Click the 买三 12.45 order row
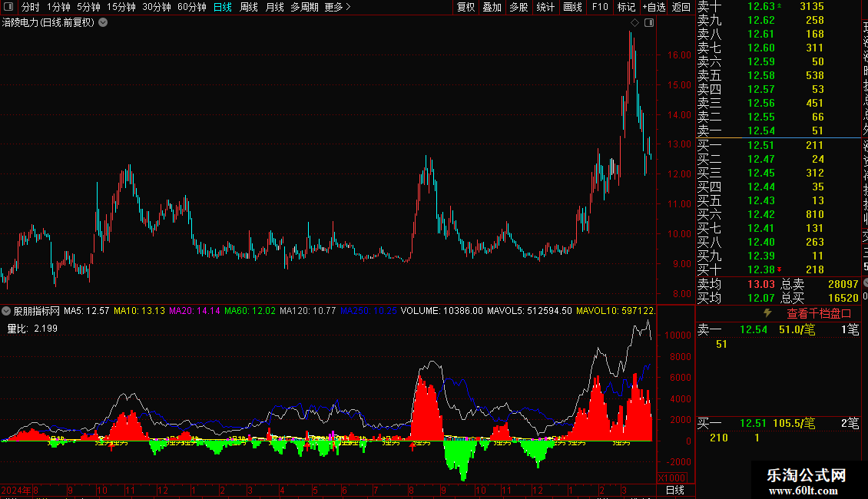 779,173
